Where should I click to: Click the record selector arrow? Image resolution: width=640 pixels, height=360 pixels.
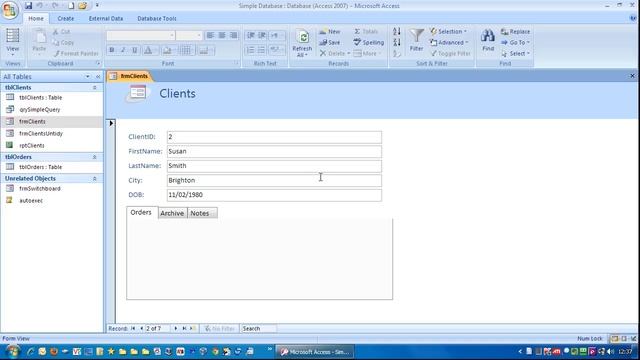(111, 123)
